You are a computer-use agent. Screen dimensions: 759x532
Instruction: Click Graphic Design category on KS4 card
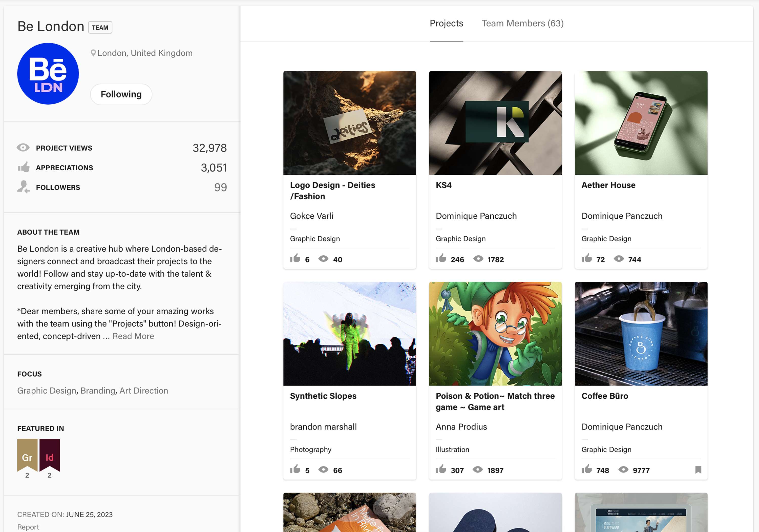(460, 239)
